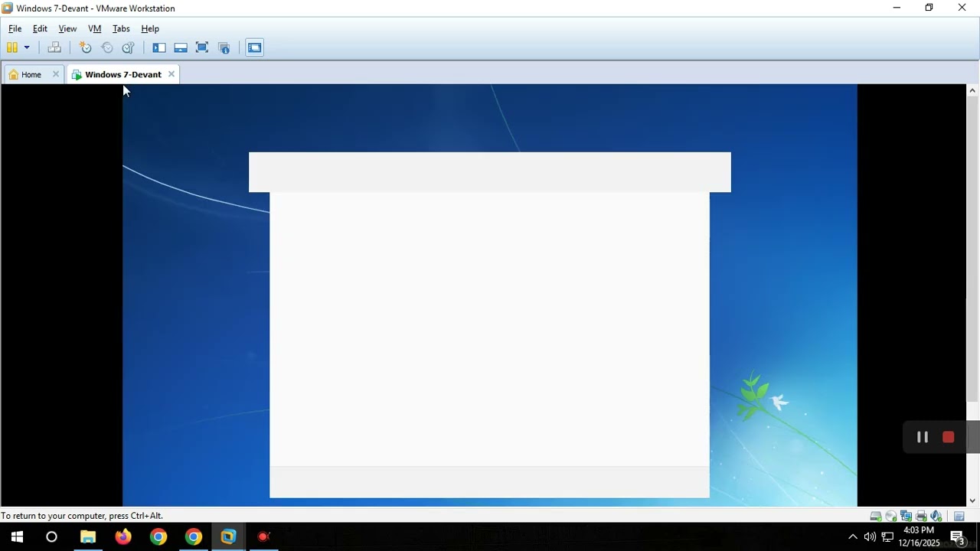Click the sound card status icon
980x551 pixels.
[x=936, y=516]
